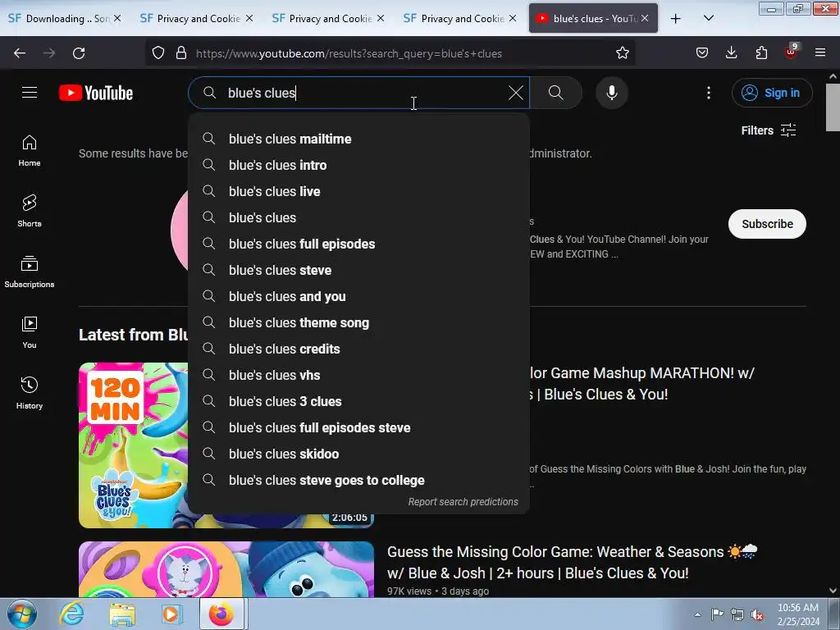This screenshot has width=840, height=630.
Task: Select suggestion blue's clues live
Action: 358,191
